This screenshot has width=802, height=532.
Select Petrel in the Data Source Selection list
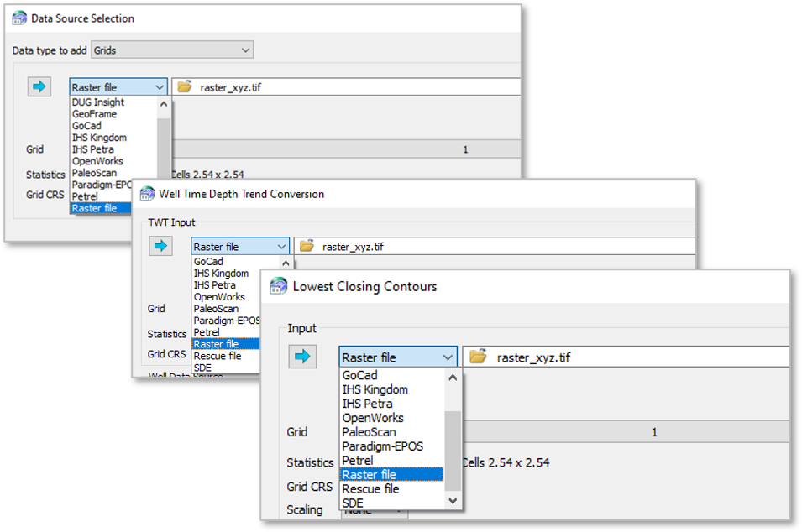[85, 196]
